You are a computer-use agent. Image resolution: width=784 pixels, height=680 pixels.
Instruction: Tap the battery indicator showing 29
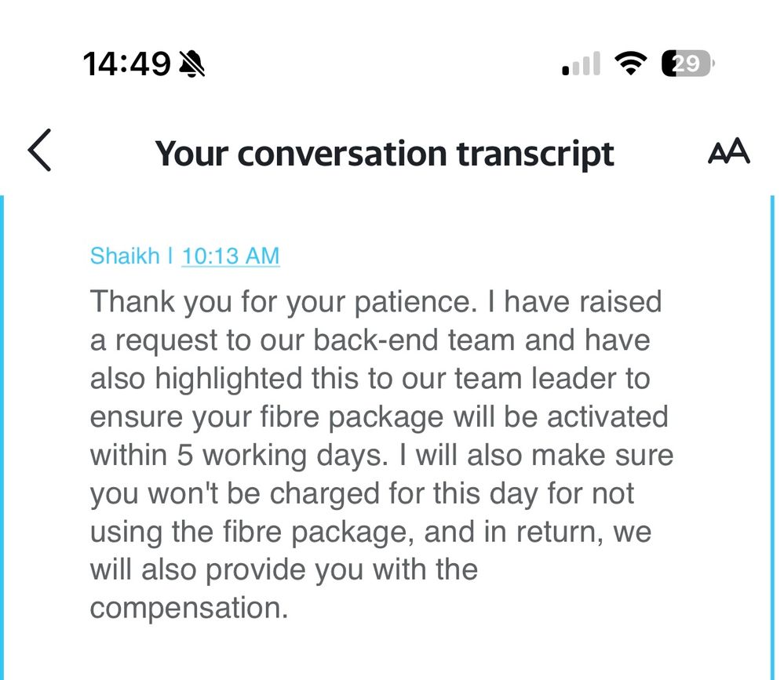click(687, 63)
